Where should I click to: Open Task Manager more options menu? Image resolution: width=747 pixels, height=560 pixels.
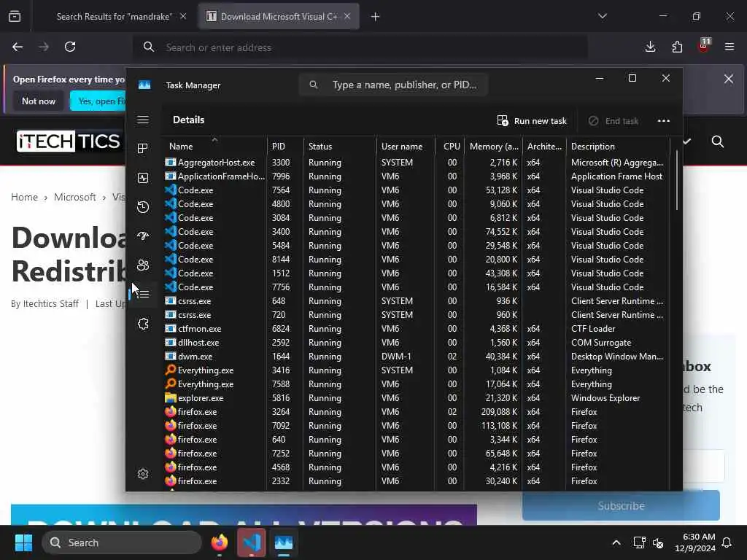coord(664,121)
